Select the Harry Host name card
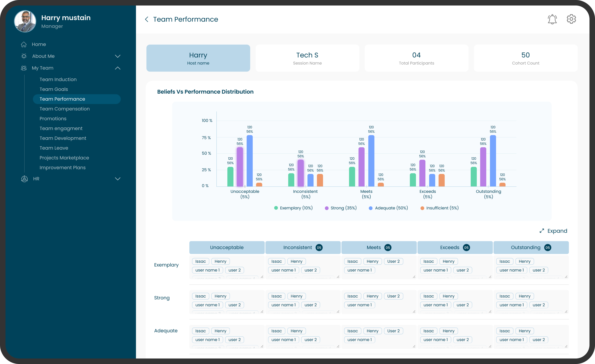 [x=198, y=58]
